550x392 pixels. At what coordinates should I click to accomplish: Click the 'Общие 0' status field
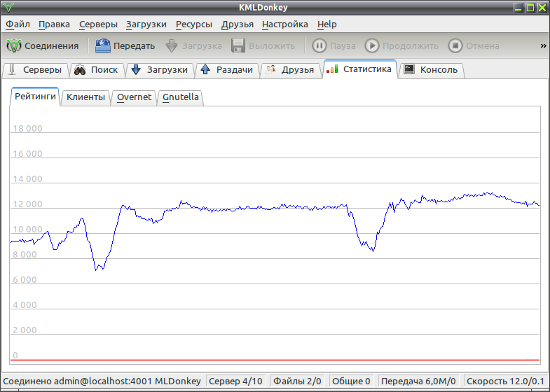pyautogui.click(x=351, y=381)
